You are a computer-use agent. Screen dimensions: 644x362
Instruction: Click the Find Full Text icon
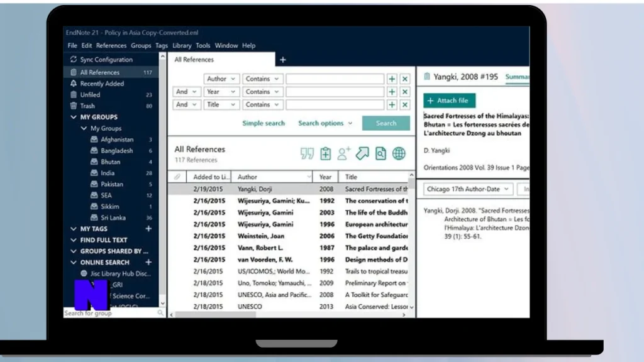click(x=380, y=153)
